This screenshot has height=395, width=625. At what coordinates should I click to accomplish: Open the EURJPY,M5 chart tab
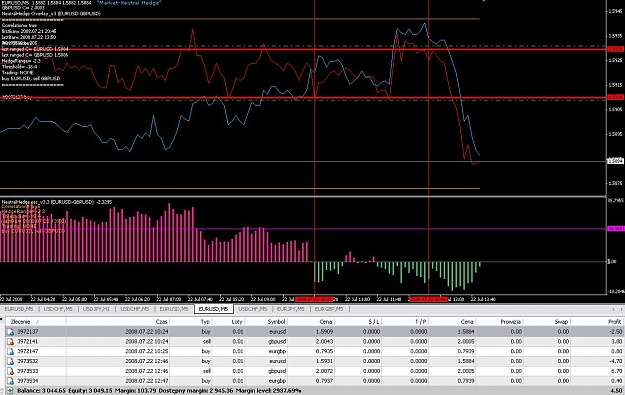pos(291,309)
